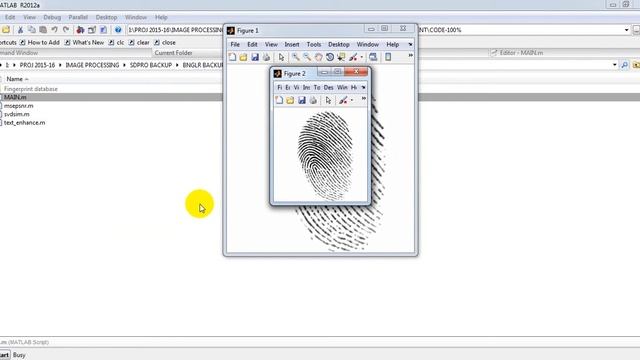
Task: Open View menu in Figure 1
Action: pos(271,44)
